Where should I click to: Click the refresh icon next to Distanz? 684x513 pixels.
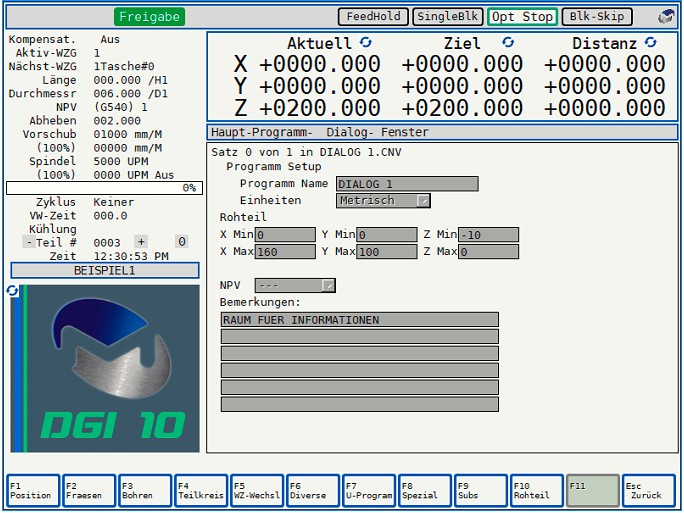pyautogui.click(x=650, y=42)
